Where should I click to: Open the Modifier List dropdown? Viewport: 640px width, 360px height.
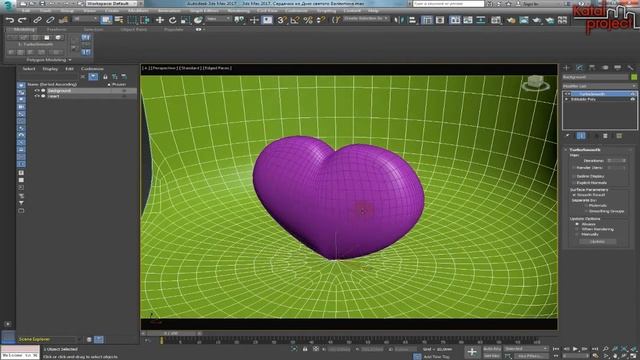[599, 86]
